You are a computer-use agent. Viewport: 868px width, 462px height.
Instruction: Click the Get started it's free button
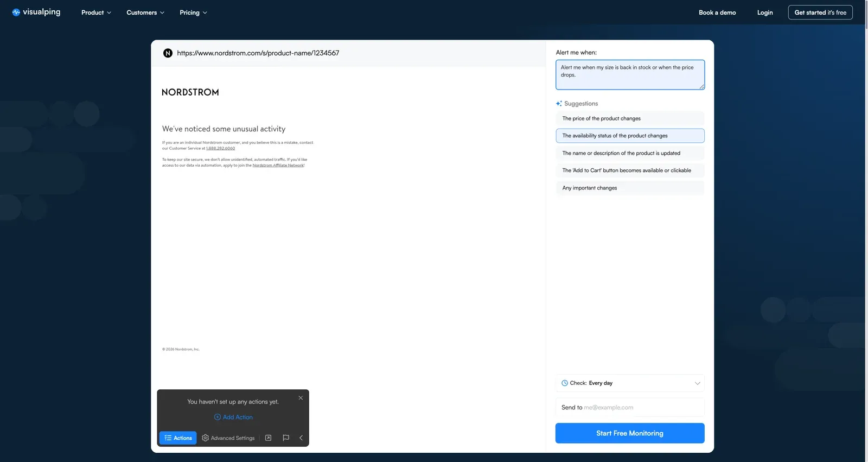[820, 12]
